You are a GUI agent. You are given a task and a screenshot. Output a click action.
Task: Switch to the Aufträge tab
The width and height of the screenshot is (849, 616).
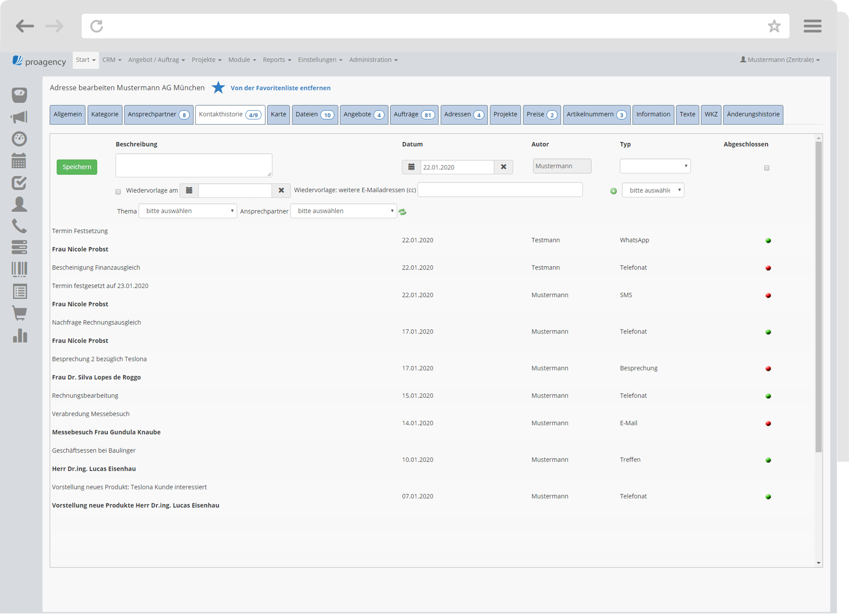point(414,115)
